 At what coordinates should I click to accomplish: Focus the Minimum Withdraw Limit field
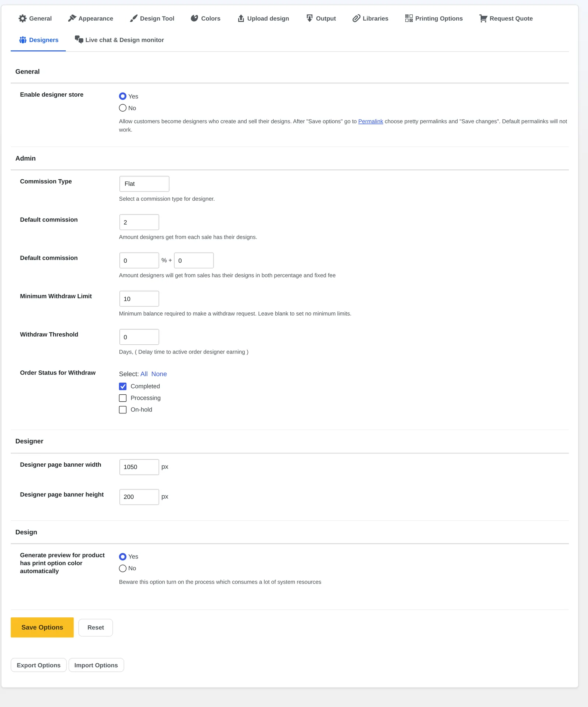[139, 299]
